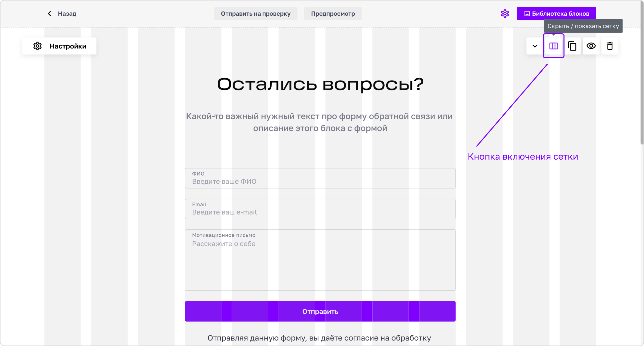Image resolution: width=644 pixels, height=346 pixels.
Task: Click the page vertical scrollbar
Action: (642, 73)
